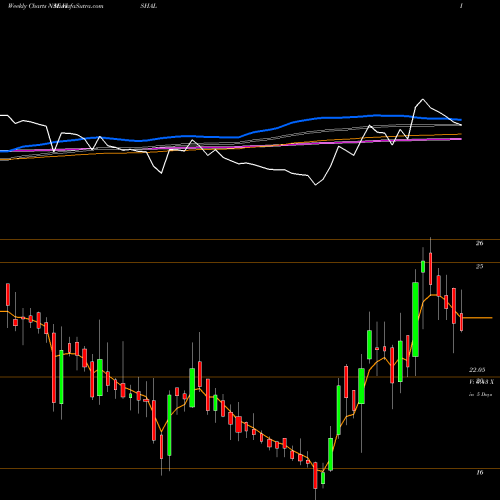Click the 'SHAL' ticker symbol label
This screenshot has height=500, width=500.
[x=148, y=6]
